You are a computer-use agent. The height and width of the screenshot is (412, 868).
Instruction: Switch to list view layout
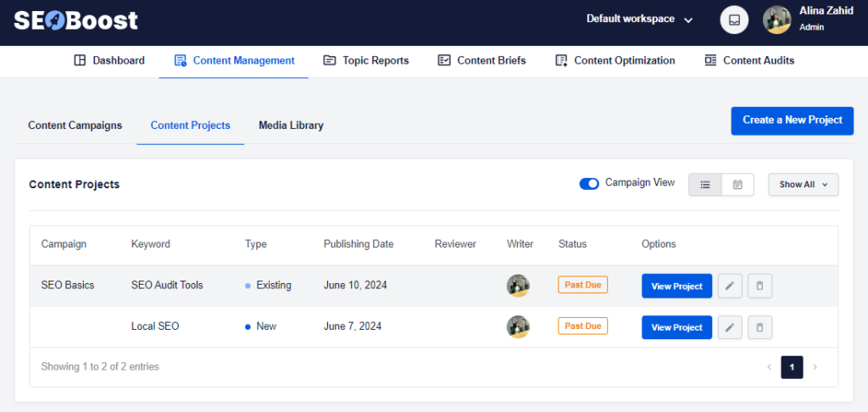tap(705, 185)
